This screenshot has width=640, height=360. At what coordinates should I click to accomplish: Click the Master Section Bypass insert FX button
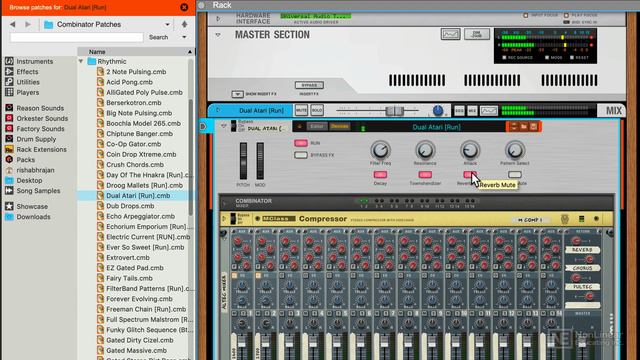[x=309, y=85]
